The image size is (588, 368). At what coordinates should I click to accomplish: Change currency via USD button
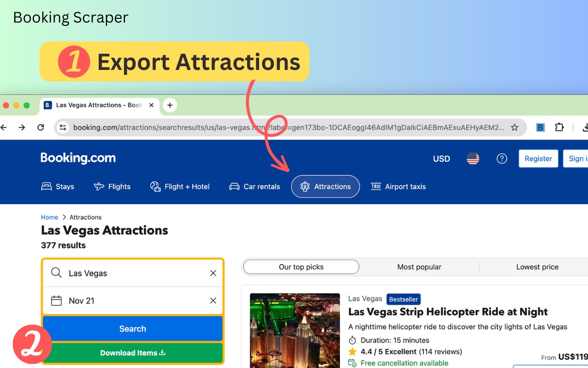pyautogui.click(x=441, y=159)
